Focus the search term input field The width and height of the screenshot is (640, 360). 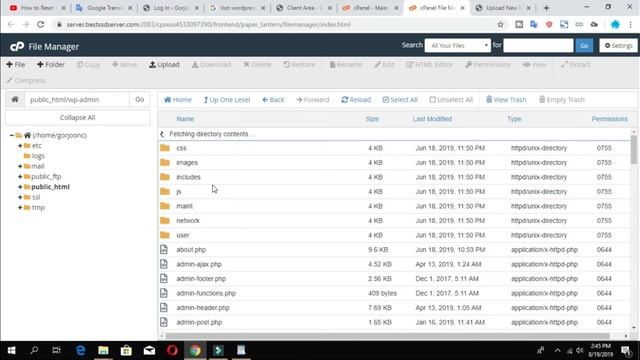[x=538, y=46]
